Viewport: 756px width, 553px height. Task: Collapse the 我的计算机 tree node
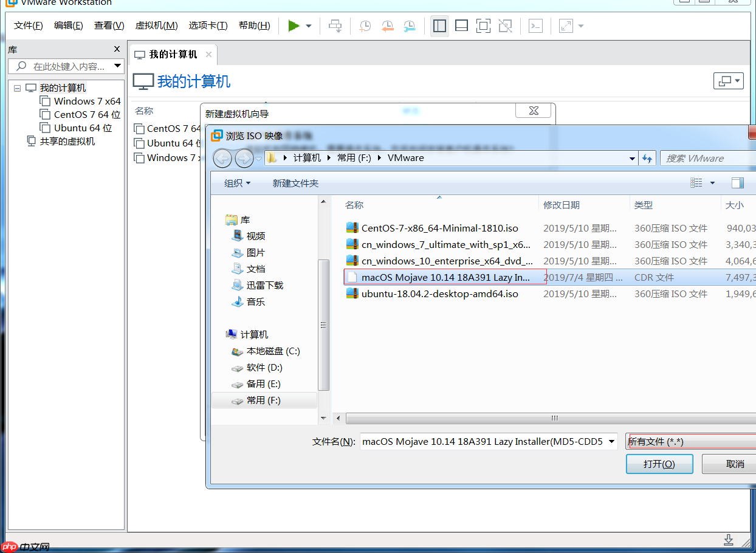17,87
